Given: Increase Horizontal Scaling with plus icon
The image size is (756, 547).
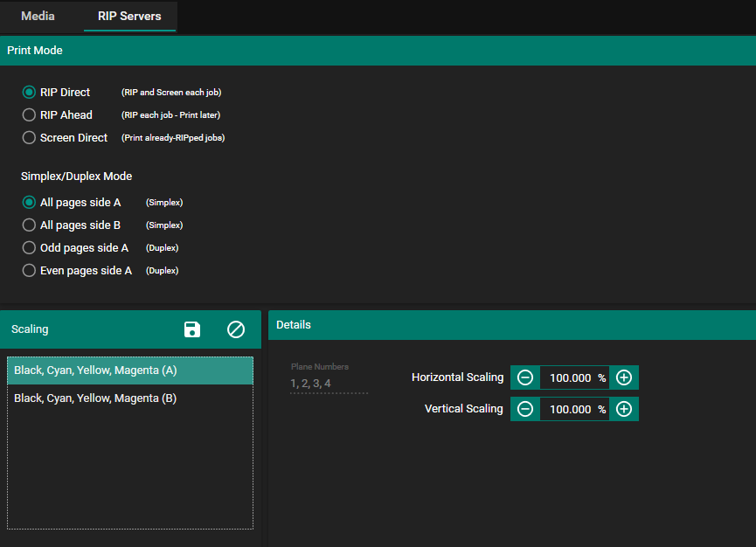Looking at the screenshot, I should point(624,377).
